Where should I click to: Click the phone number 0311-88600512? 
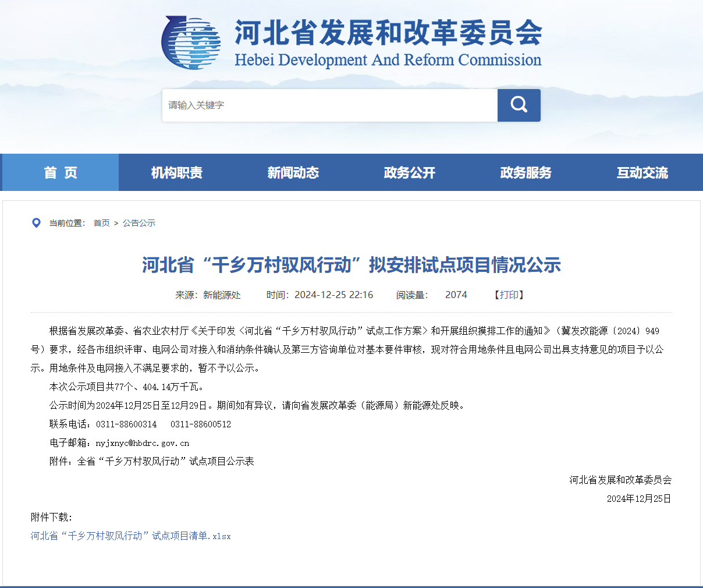[201, 424]
